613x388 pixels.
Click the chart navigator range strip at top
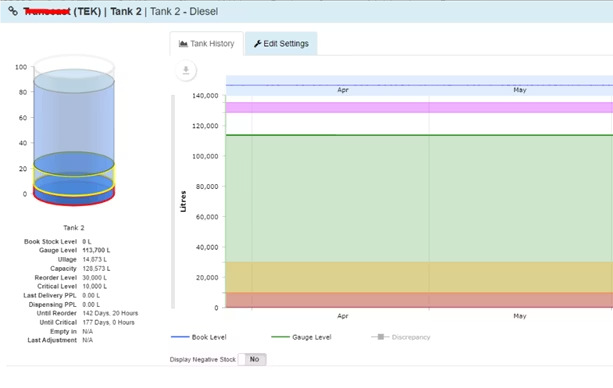tap(419, 85)
